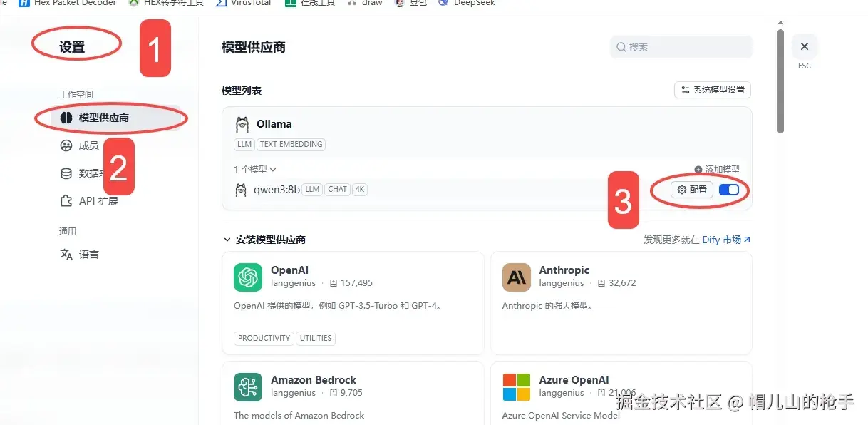The height and width of the screenshot is (425, 868).
Task: Focus the 搜索 search field
Action: coord(681,47)
